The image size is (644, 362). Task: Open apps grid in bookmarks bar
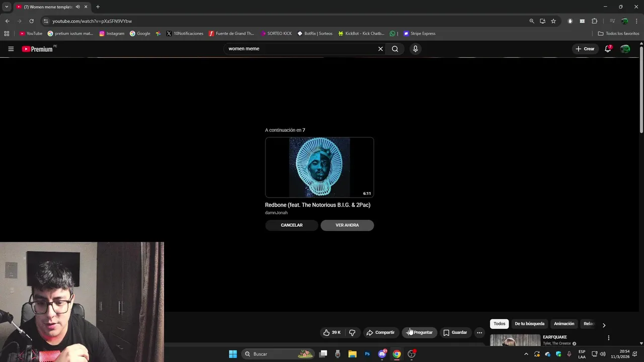[7, 34]
